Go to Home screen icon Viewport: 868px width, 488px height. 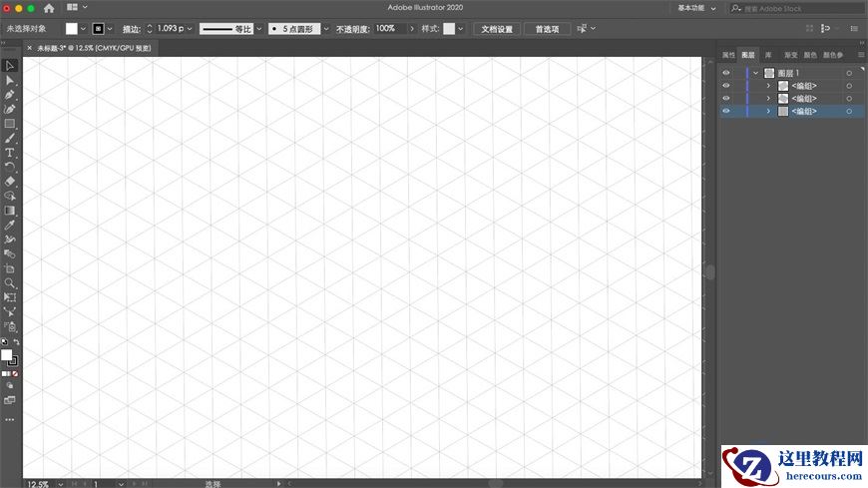(x=49, y=8)
